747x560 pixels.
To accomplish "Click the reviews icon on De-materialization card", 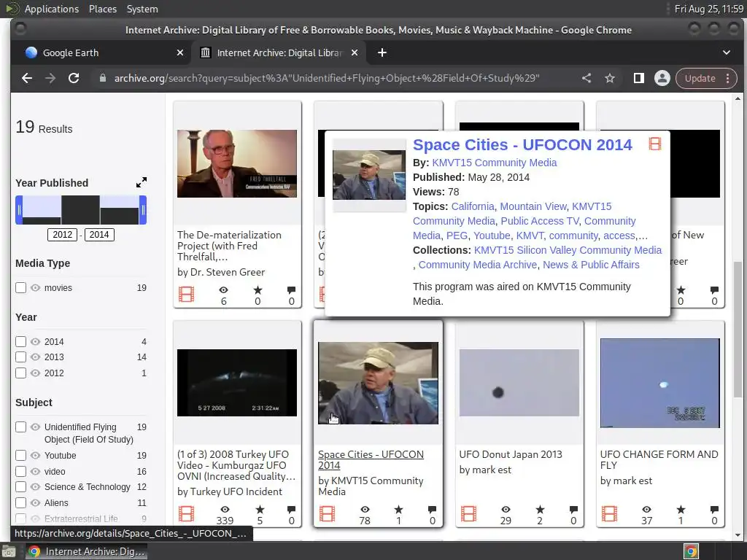I will (x=292, y=290).
